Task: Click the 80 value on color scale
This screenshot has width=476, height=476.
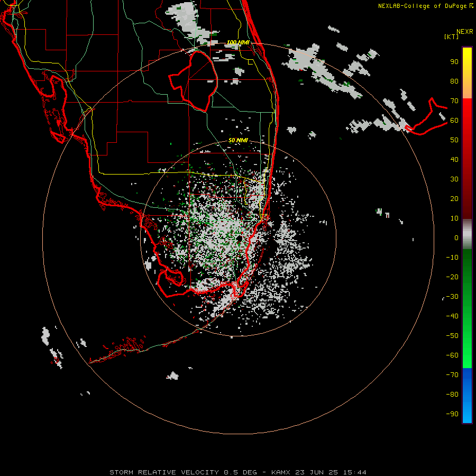Action: click(x=454, y=81)
